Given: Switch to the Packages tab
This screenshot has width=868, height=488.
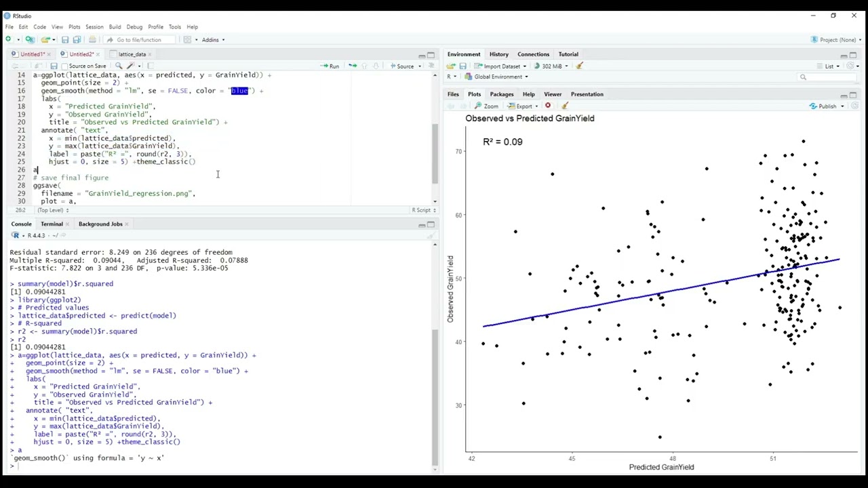Looking at the screenshot, I should 502,94.
